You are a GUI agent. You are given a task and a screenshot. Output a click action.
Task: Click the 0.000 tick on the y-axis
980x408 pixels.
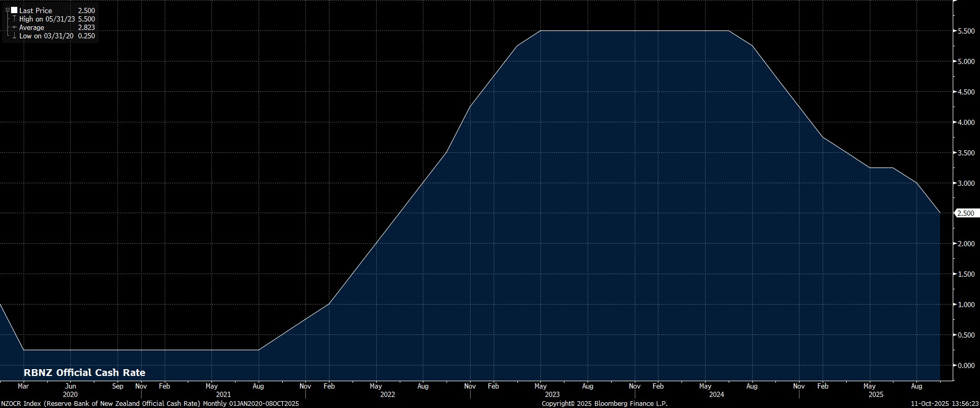pyautogui.click(x=966, y=365)
